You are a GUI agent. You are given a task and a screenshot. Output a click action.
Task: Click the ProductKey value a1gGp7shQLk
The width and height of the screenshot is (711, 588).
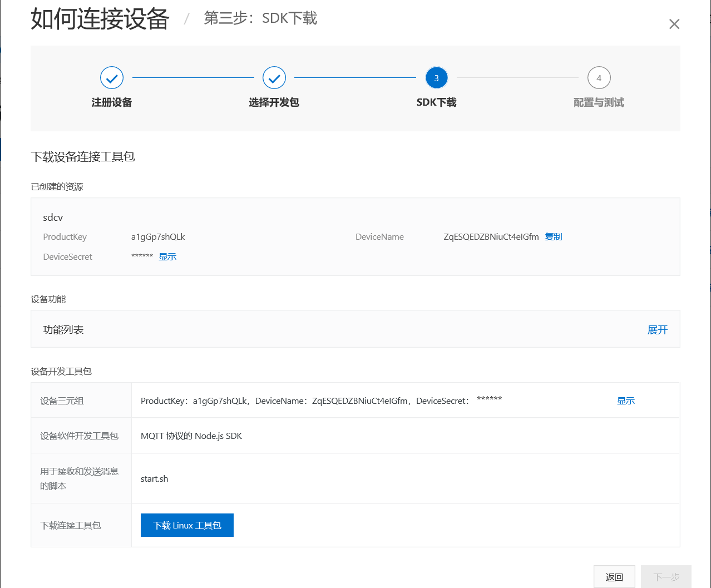coord(158,236)
